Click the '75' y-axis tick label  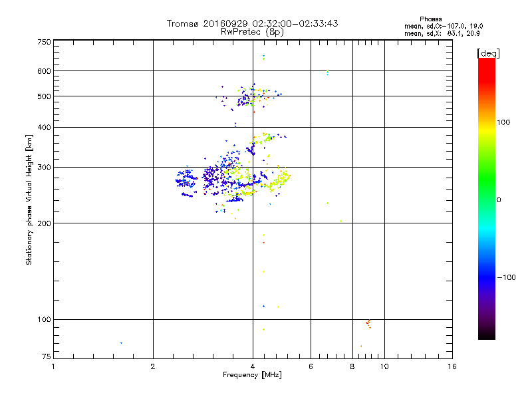(x=47, y=356)
